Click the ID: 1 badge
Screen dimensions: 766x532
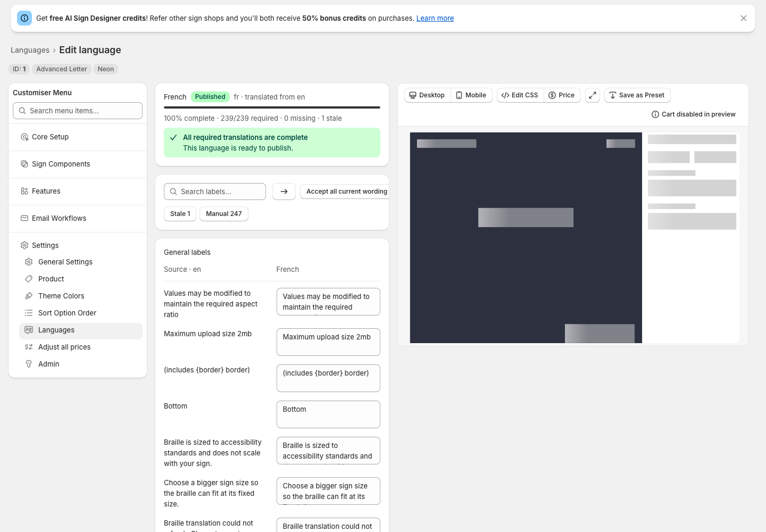point(19,69)
